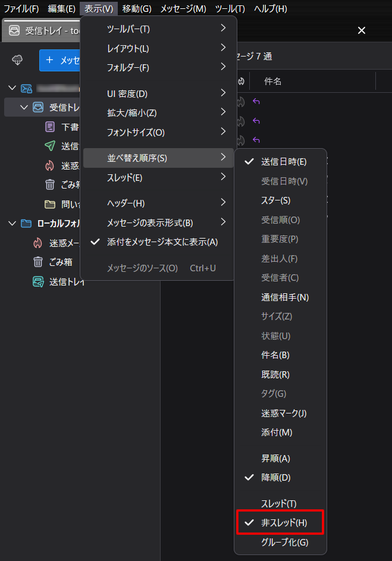The height and width of the screenshot is (561, 392).
Task: Click the junk flame icon under local folders
Action: tap(38, 243)
